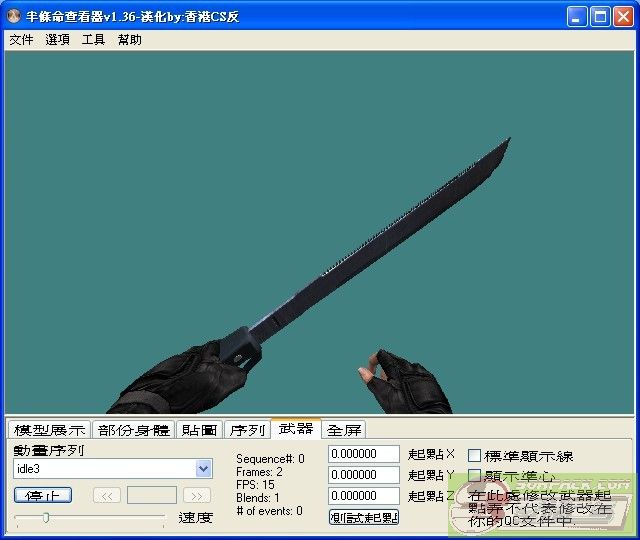This screenshot has height=540, width=640.
Task: Click the frame number field between arrows
Action: pyautogui.click(x=152, y=495)
